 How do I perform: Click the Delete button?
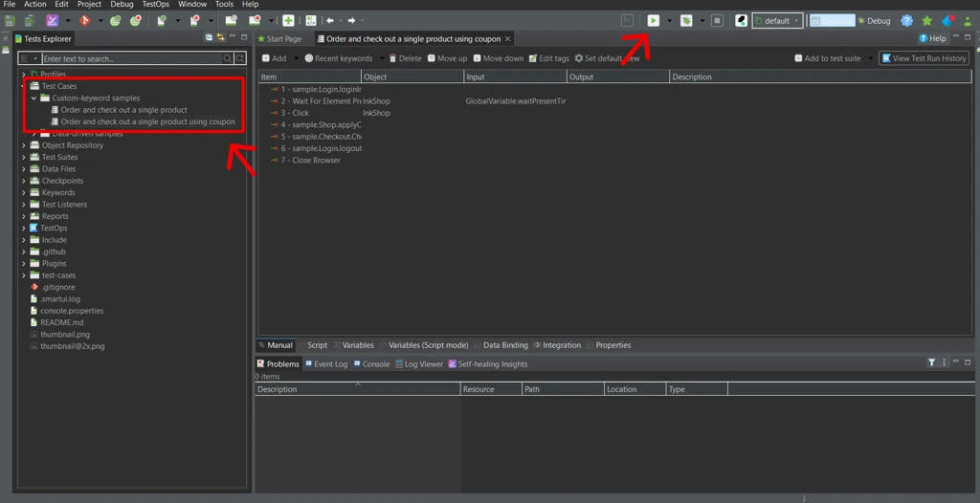click(x=405, y=58)
